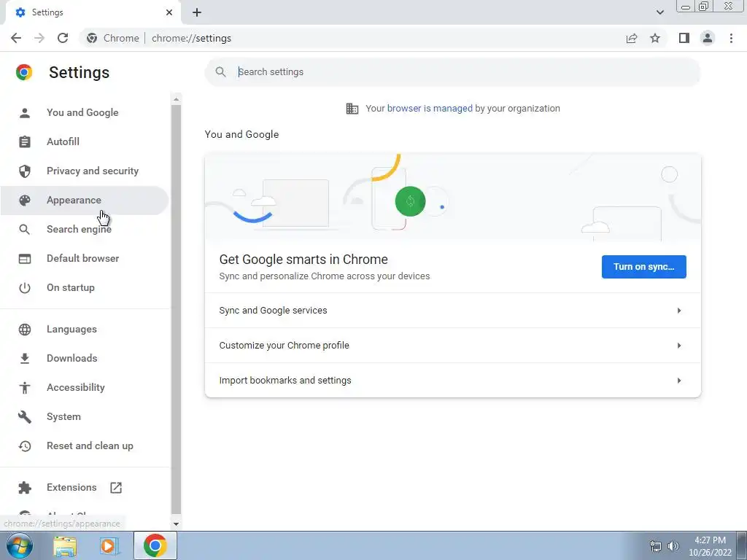Open File Explorer from taskbar
This screenshot has width=747, height=560.
click(65, 545)
